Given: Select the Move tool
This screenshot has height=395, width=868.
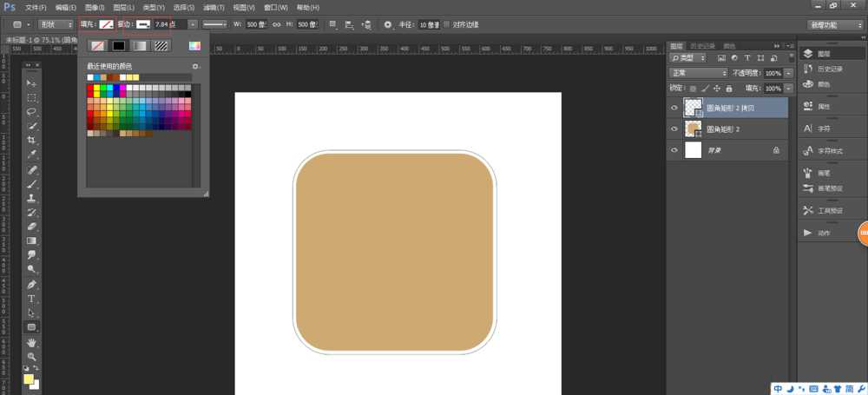Looking at the screenshot, I should click(31, 82).
